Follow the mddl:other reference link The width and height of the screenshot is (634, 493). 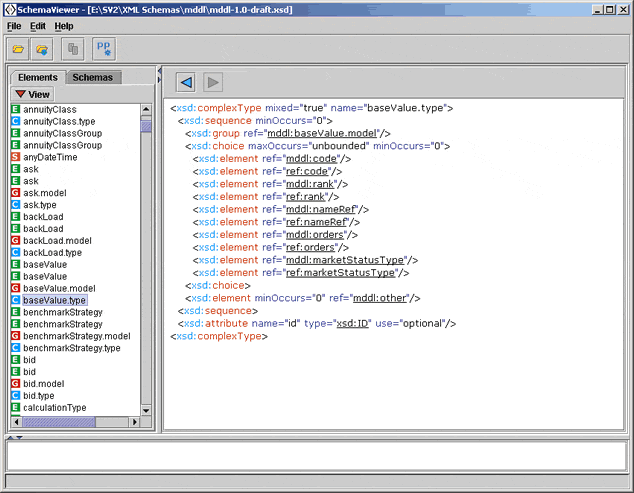[x=380, y=298]
